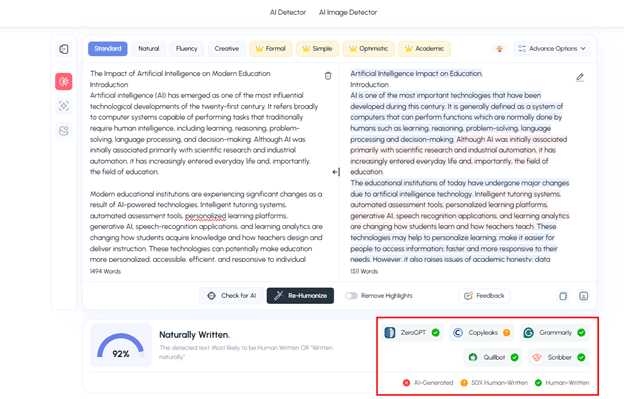Image resolution: width=624 pixels, height=399 pixels.
Task: Click inside the input text area
Action: pyautogui.click(x=206, y=166)
